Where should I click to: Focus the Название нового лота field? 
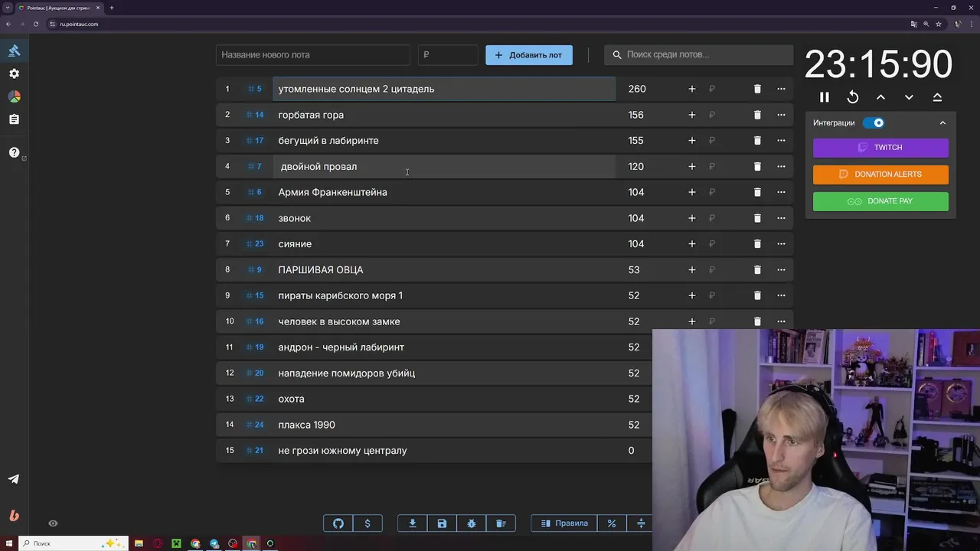(313, 55)
